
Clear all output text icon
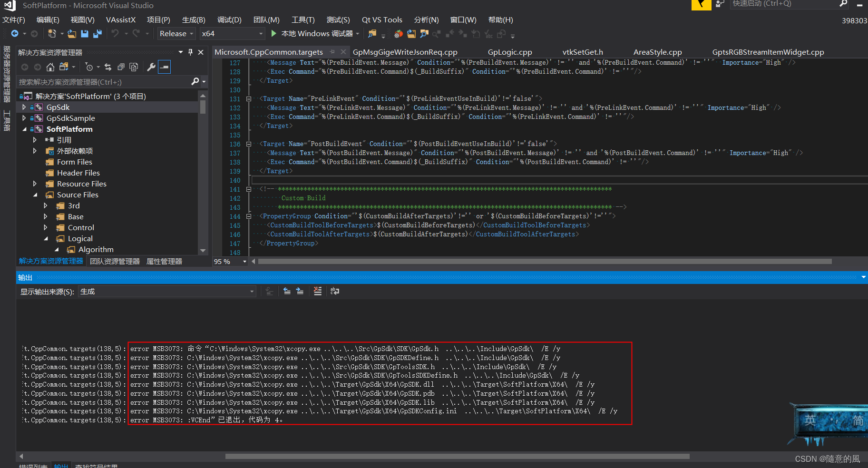[318, 291]
